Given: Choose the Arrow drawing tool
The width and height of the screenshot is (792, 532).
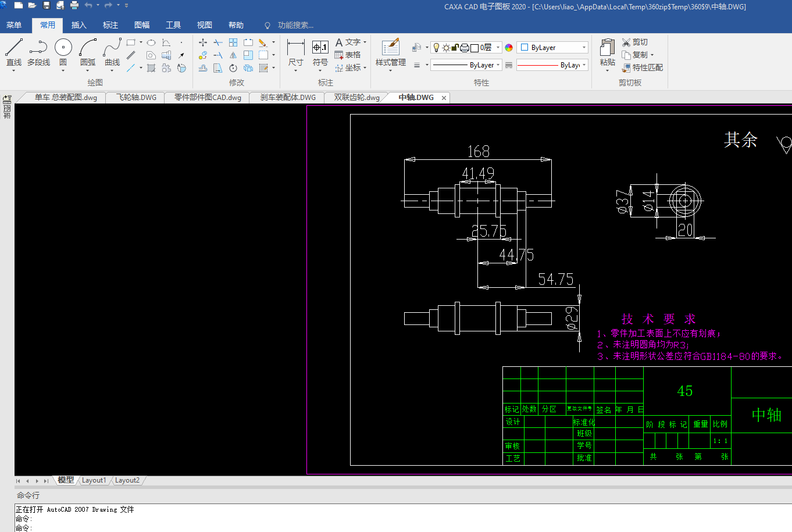Looking at the screenshot, I should tap(181, 55).
